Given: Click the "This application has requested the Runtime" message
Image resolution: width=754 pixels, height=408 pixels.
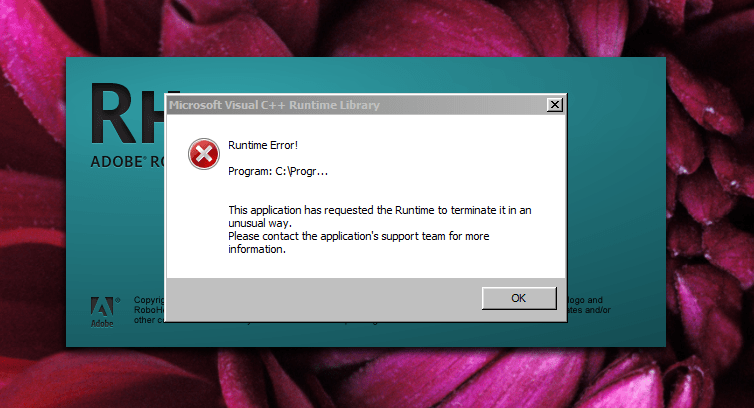Looking at the screenshot, I should pos(379,217).
